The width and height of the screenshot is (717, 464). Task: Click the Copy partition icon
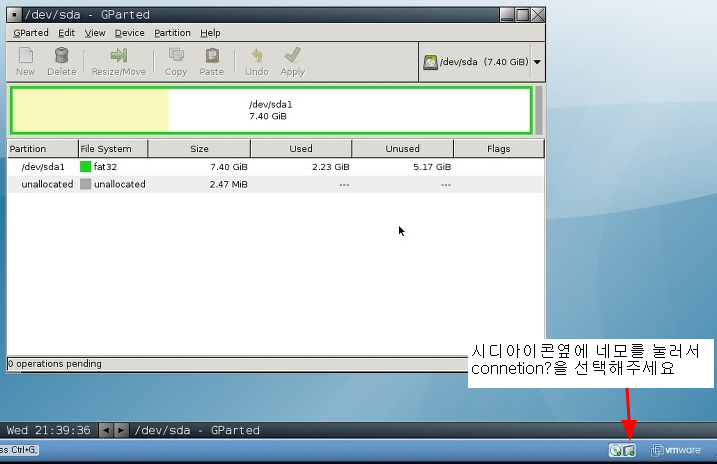[x=176, y=56]
